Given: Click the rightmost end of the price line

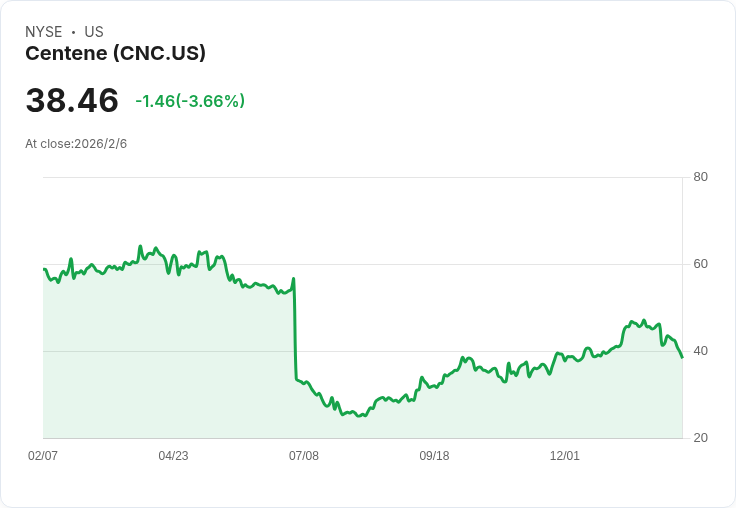Looking at the screenshot, I should coord(682,357).
